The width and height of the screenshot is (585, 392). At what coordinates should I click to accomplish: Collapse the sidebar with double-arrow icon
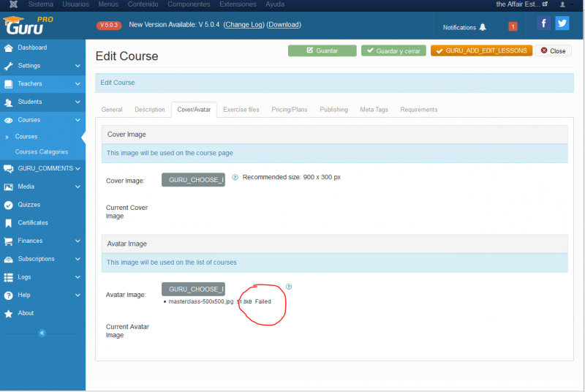[42, 333]
